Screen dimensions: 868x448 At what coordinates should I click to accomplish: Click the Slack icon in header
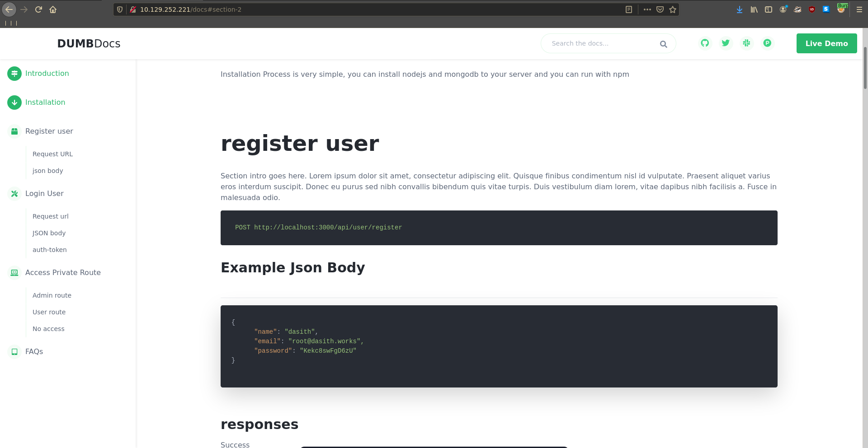(x=746, y=43)
